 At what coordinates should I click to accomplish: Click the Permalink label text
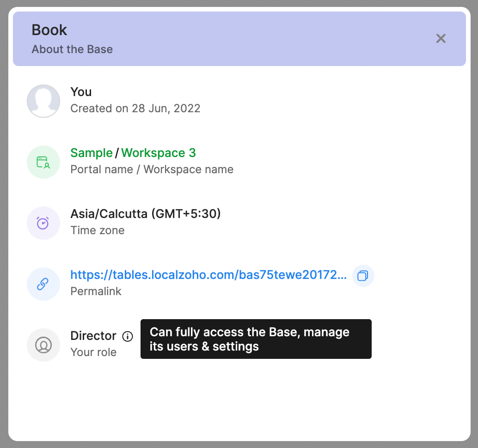pyautogui.click(x=96, y=291)
